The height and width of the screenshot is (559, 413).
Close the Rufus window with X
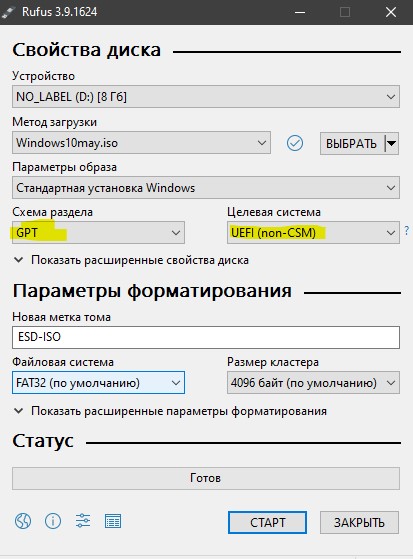pyautogui.click(x=391, y=12)
